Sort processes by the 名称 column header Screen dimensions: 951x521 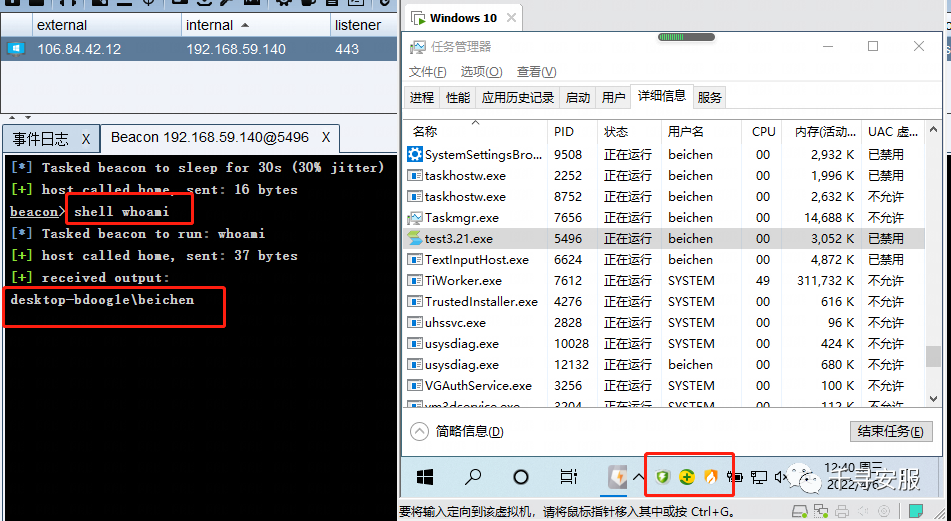476,132
